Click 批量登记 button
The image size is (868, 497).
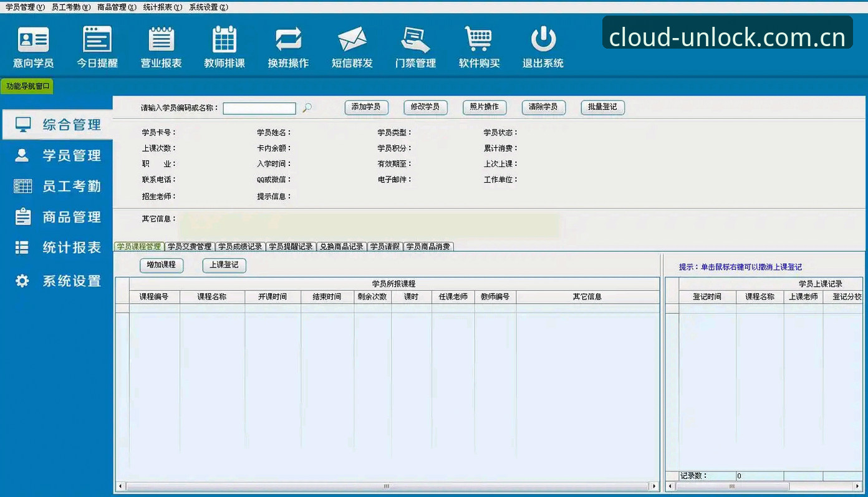[x=602, y=107]
